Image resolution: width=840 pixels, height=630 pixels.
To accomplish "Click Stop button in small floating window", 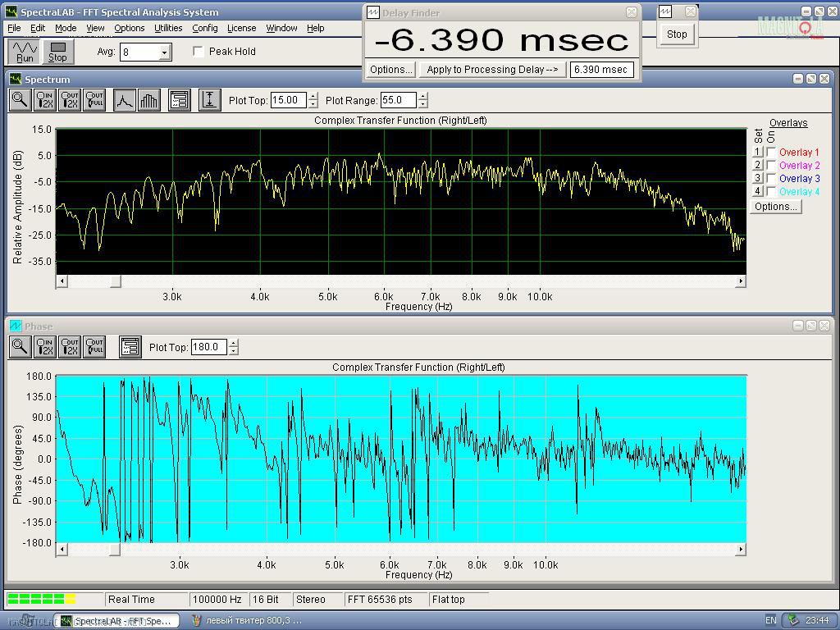I will pyautogui.click(x=677, y=34).
